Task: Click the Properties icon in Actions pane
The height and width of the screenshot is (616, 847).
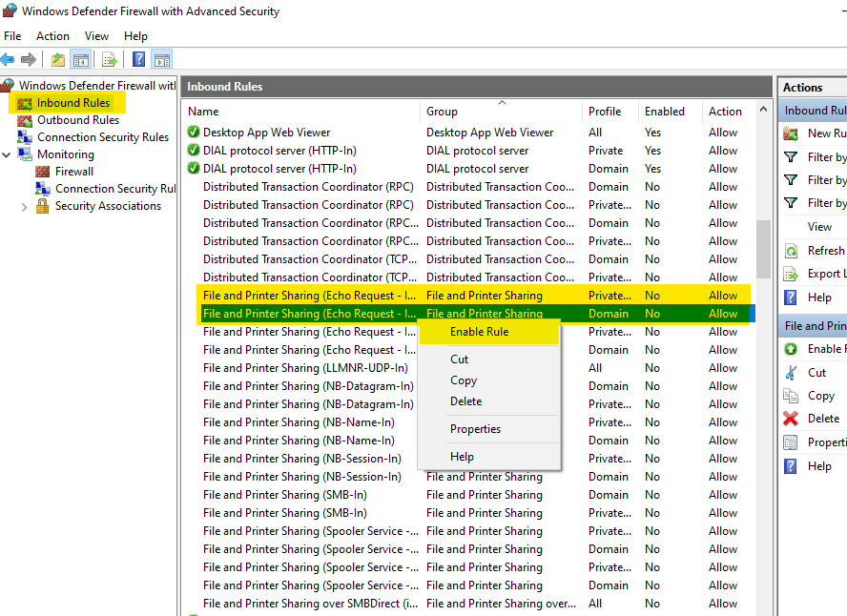Action: coord(791,442)
